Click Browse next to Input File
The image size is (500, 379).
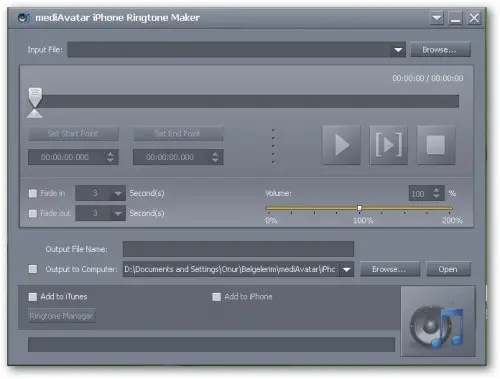pyautogui.click(x=440, y=50)
